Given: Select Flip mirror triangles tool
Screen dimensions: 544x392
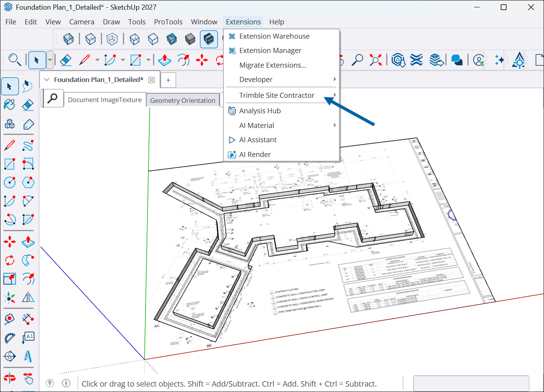Looking at the screenshot, I should tap(28, 297).
